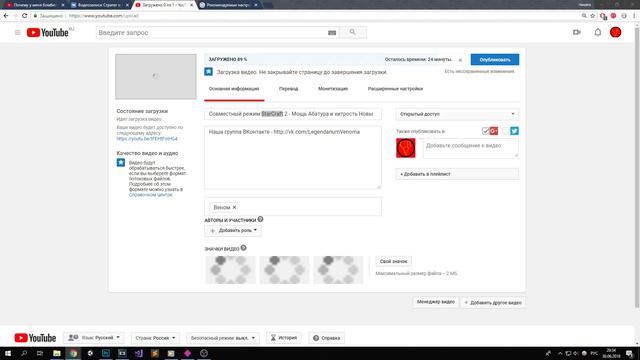Screen dimensions: 640x360
Task: Open File Explorer from the taskbar
Action: (x=57, y=353)
